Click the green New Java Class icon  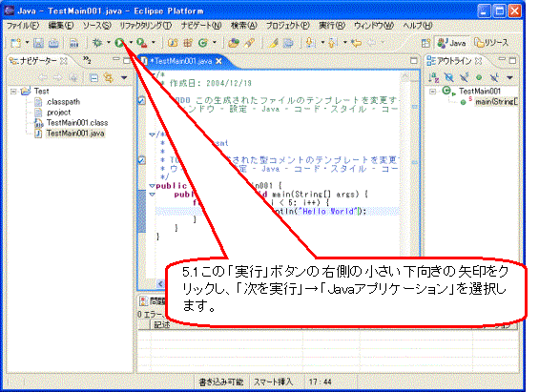point(203,43)
